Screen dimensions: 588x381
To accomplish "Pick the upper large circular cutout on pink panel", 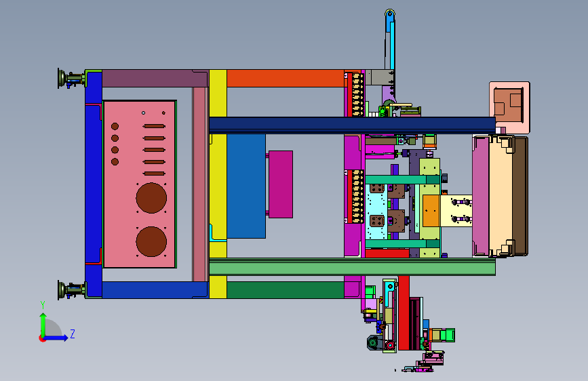I will (151, 198).
